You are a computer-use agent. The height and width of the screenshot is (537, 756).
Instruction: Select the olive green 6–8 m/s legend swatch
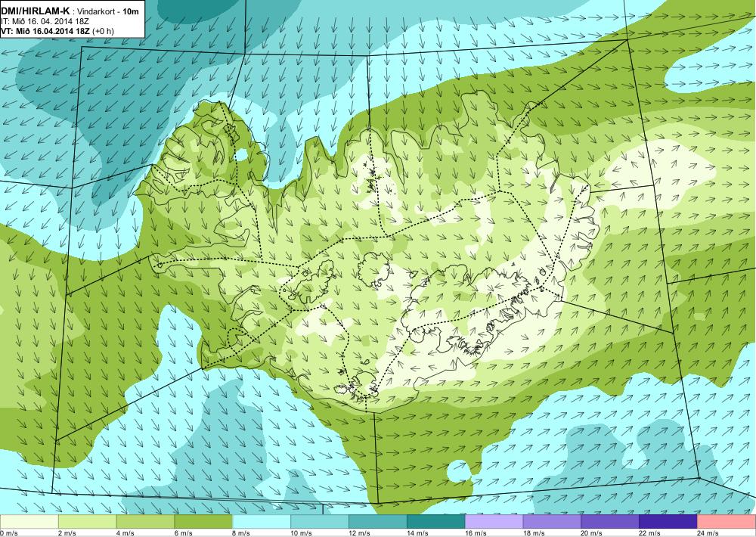tap(203, 522)
